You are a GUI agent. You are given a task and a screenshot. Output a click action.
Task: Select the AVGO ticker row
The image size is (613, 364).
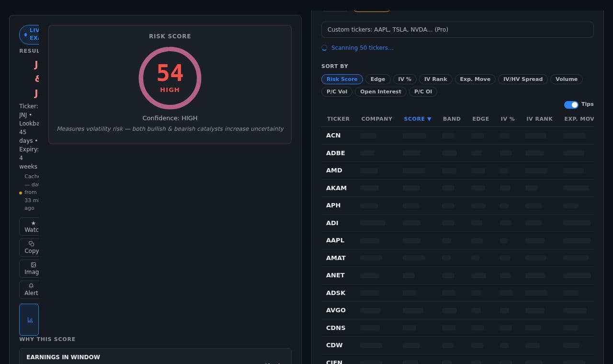pos(457,310)
